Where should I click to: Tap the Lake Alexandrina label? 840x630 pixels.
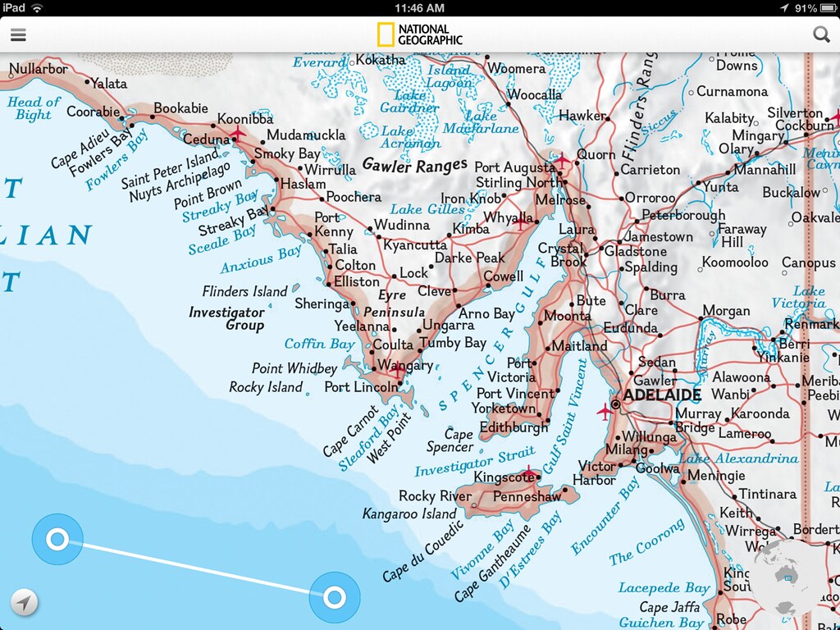point(738,459)
